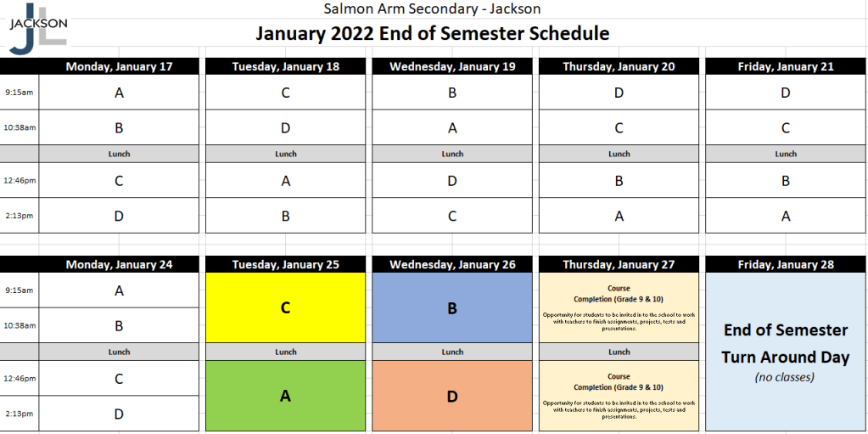Select the yellow block C on Tuesday, January 25
868x434 pixels.
[x=285, y=307]
